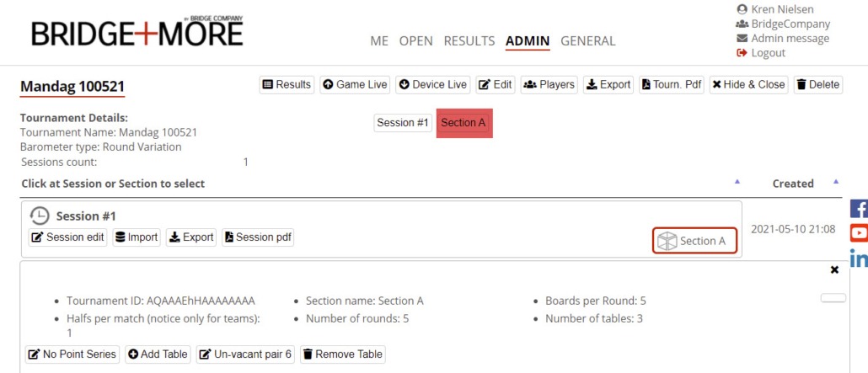This screenshot has height=373, width=868.
Task: Delete the tournament
Action: (817, 84)
